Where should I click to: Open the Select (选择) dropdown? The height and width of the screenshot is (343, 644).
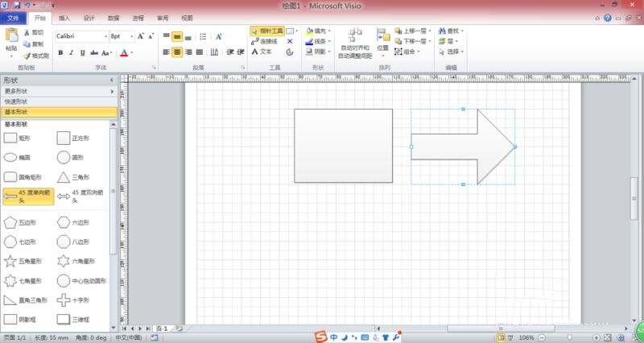(x=451, y=52)
